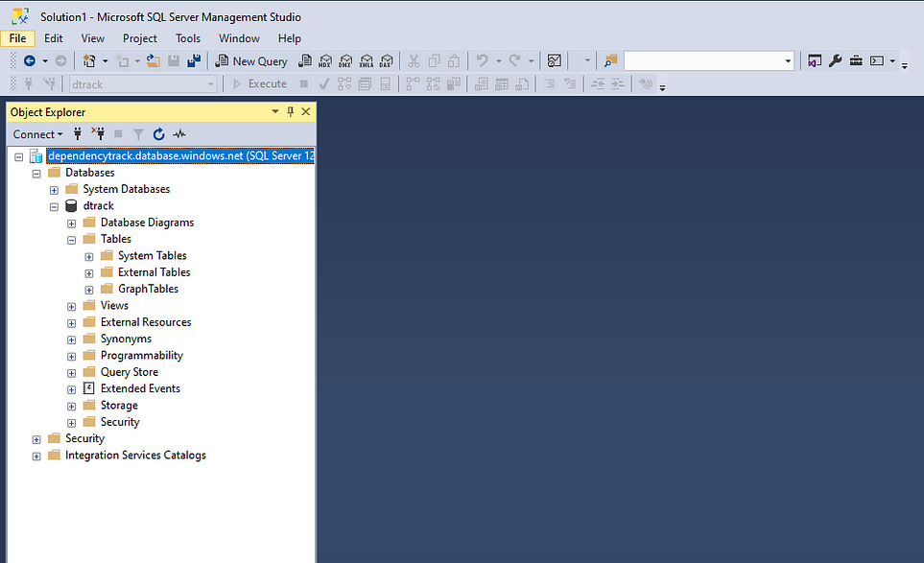924x563 pixels.
Task: Select the server-level Security folder
Action: 84,438
